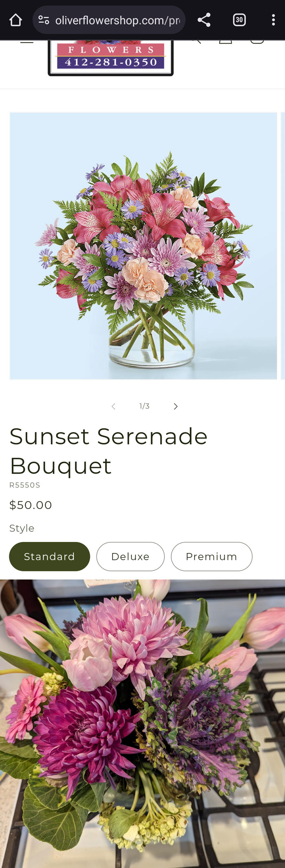Screen dimensions: 285x868
Task: Open the tab switcher showing 30 tabs
Action: point(240,19)
